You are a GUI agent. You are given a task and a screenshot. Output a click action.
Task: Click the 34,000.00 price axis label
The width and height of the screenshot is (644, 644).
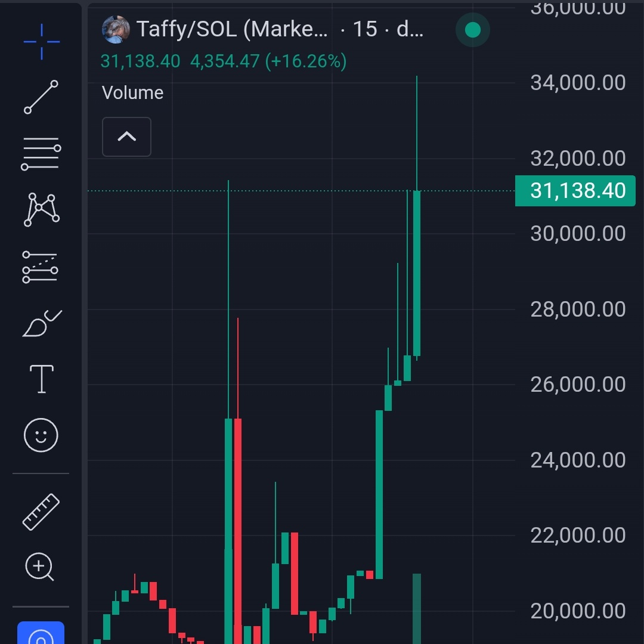click(x=578, y=82)
